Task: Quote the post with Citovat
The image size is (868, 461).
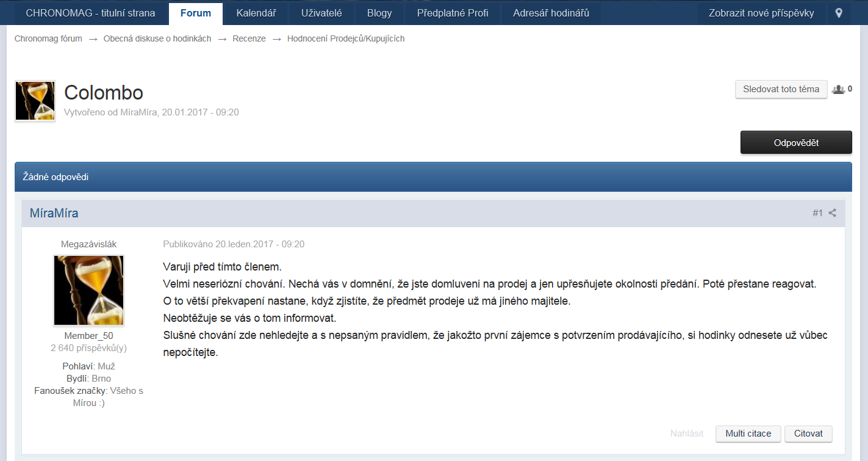Action: tap(808, 434)
